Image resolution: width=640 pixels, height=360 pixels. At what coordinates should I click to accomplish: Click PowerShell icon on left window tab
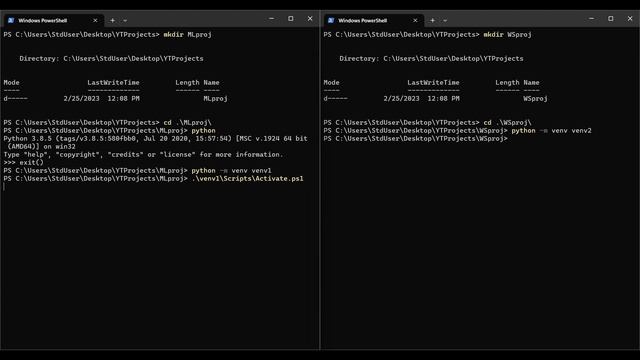[x=11, y=20]
